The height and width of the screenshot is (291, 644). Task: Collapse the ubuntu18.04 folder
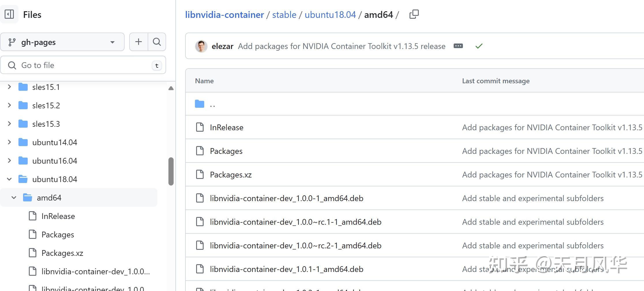click(9, 179)
